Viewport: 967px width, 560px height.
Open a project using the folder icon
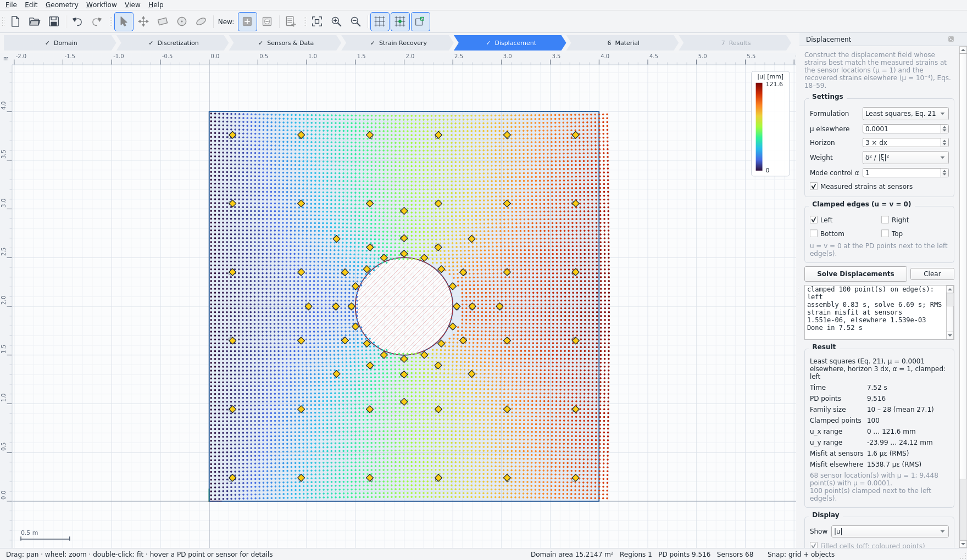(35, 21)
